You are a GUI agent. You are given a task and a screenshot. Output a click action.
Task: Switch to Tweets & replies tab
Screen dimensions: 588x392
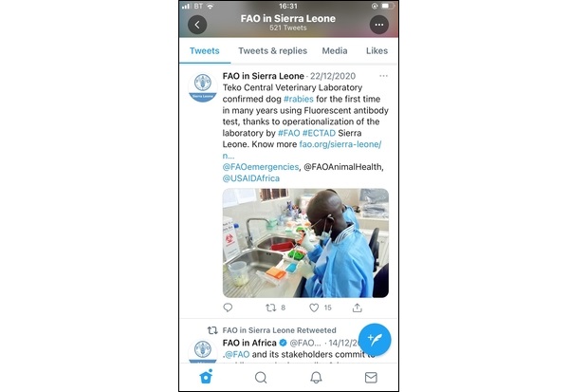click(x=272, y=50)
